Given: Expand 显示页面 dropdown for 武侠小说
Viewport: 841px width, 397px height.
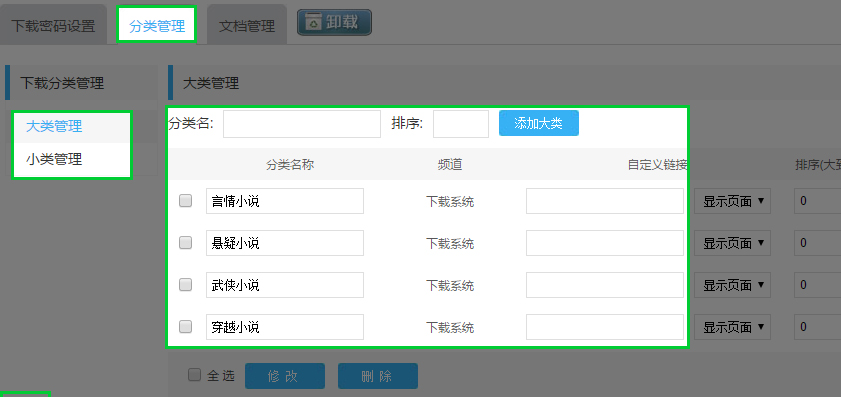Looking at the screenshot, I should click(733, 285).
